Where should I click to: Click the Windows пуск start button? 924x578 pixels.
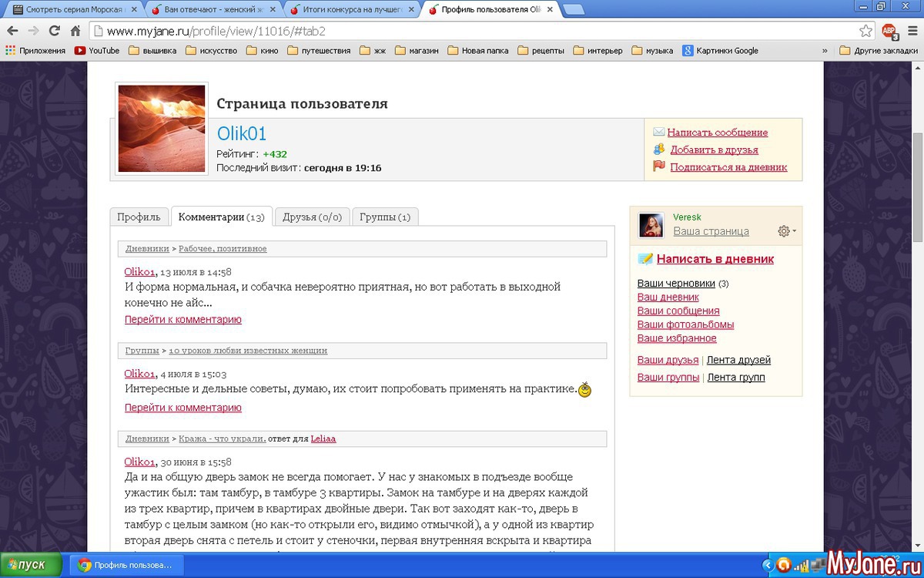click(33, 565)
